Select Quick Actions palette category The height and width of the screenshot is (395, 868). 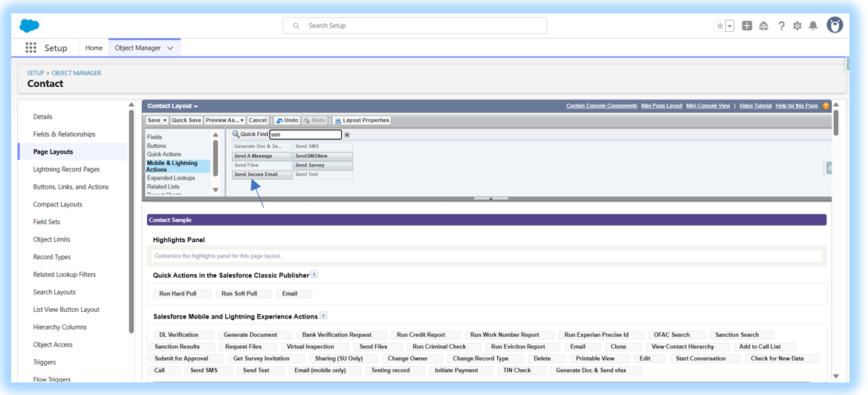point(163,154)
